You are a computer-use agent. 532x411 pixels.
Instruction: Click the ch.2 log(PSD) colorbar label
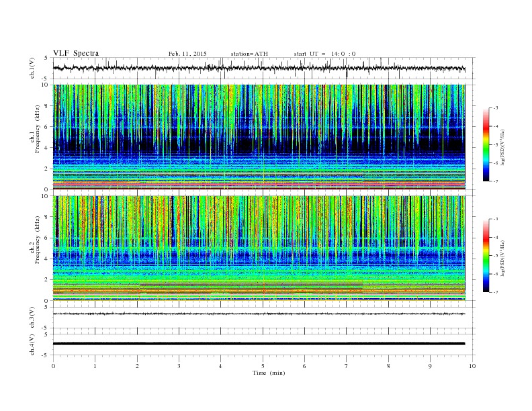503,257
